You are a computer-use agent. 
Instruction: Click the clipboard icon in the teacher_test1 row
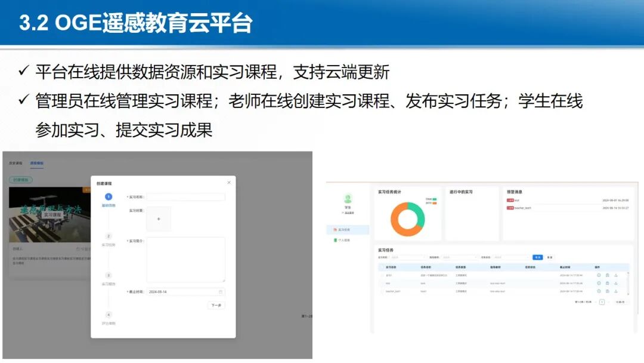coord(608,291)
